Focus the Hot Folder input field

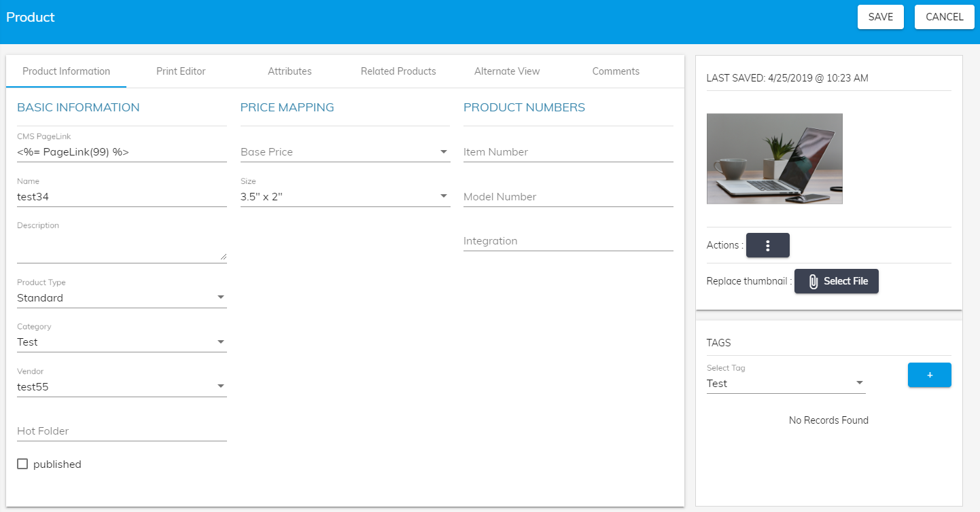pos(122,431)
